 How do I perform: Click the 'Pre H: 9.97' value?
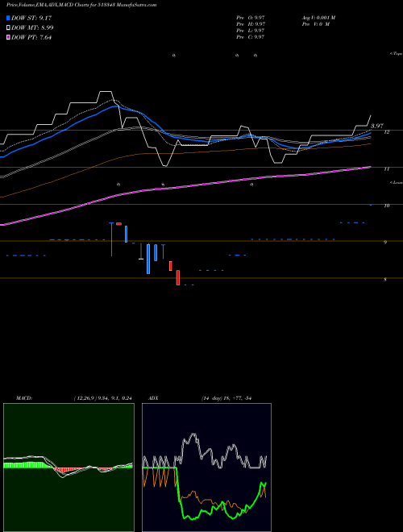coord(251,24)
